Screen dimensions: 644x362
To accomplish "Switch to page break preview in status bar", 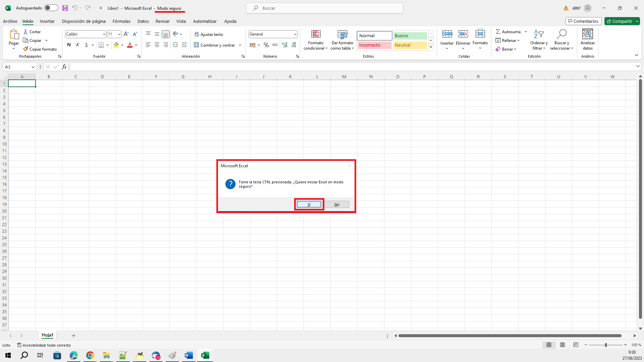I will click(576, 345).
